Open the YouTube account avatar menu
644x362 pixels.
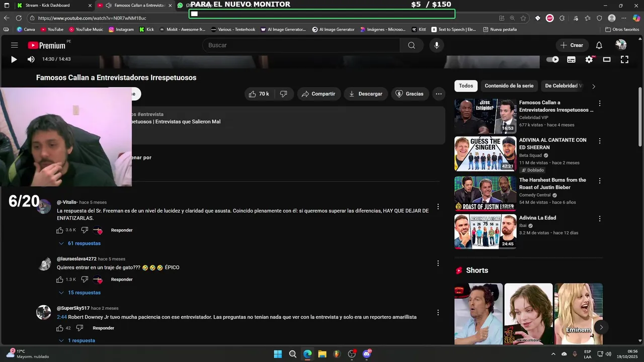pos(621,45)
